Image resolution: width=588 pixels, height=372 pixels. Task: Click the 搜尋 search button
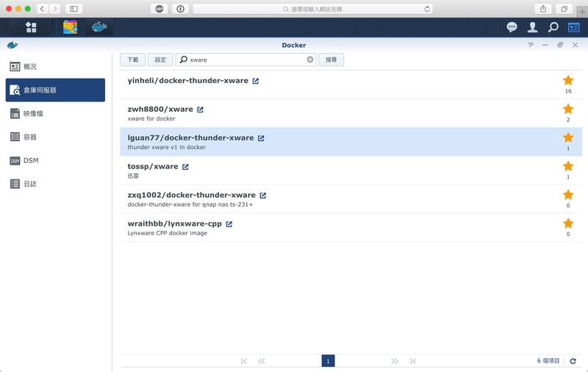click(331, 60)
